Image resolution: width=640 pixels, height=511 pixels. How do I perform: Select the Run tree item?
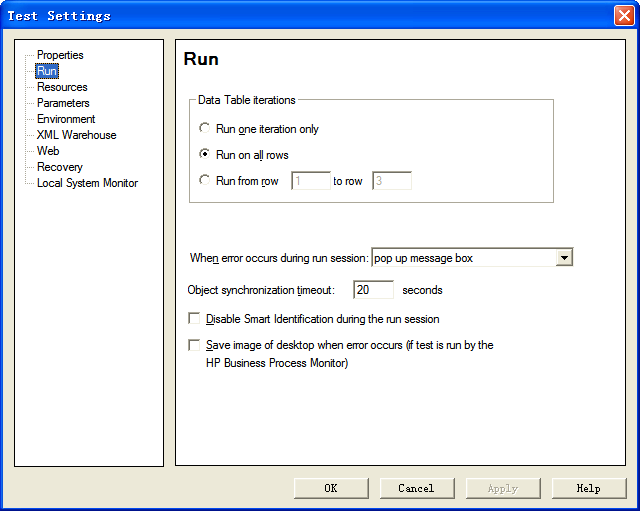click(x=47, y=71)
